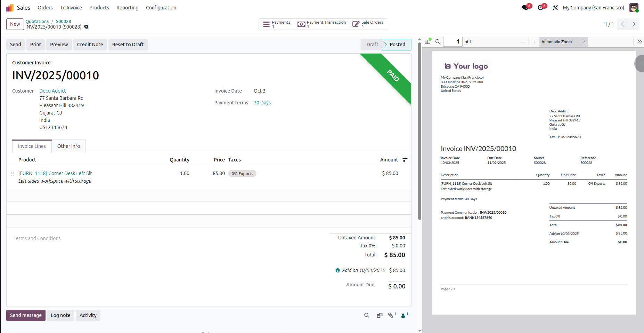Open the Payment Transaction smart button
Image resolution: width=644 pixels, height=333 pixels.
(322, 24)
